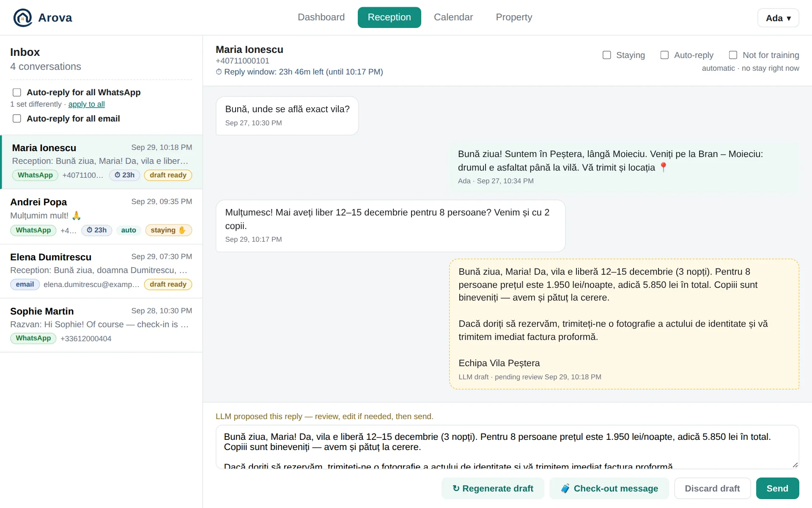The image size is (812, 508).
Task: Click the draft ready badge on Elena Dumitrescu
Action: click(x=168, y=284)
